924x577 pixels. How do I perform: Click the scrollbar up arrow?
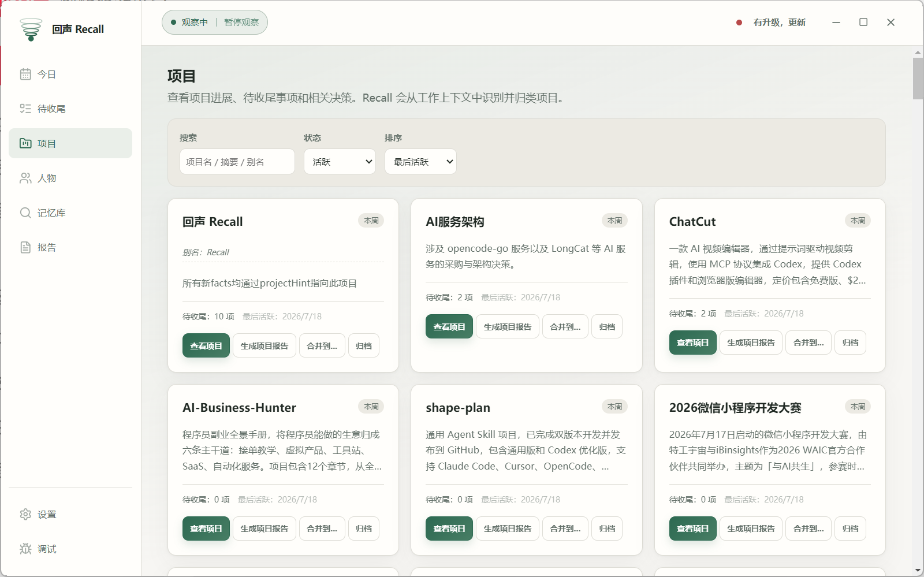[918, 52]
